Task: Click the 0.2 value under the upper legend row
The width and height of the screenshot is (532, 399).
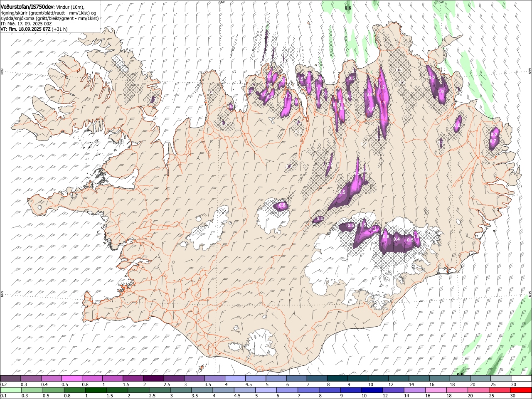Action: click(3, 384)
